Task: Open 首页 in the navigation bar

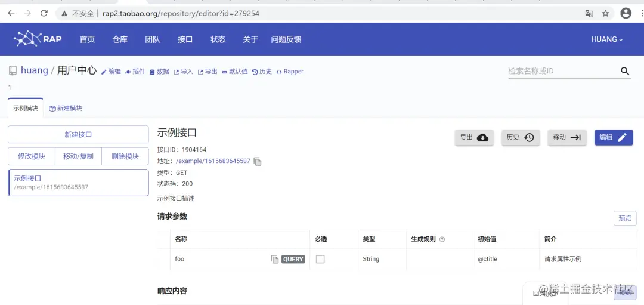Action: 87,39
